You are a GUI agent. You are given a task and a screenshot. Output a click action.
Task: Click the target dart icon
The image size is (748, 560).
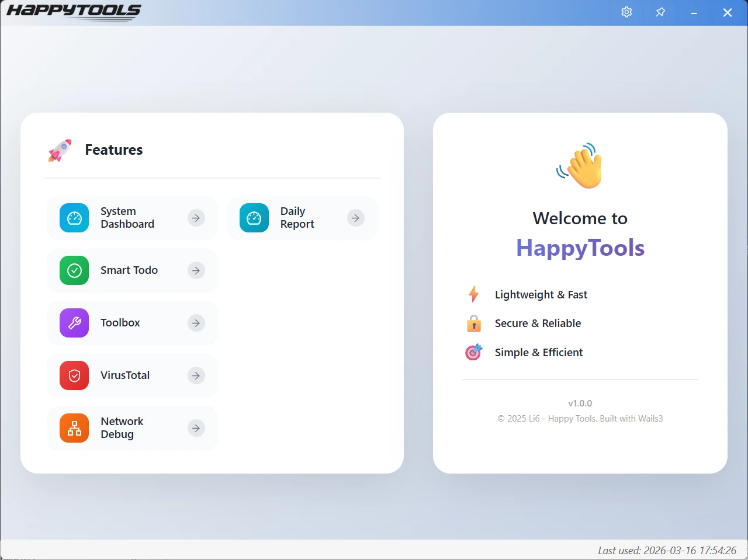(474, 352)
